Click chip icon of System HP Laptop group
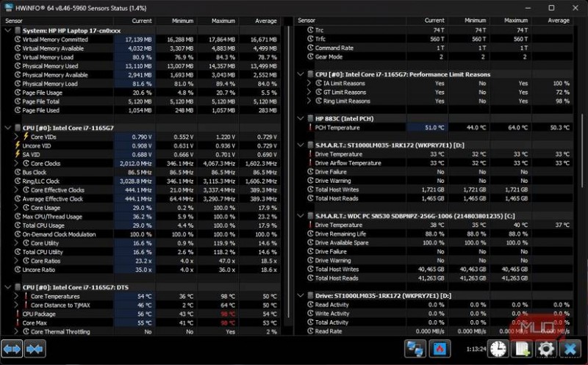 tap(18, 30)
